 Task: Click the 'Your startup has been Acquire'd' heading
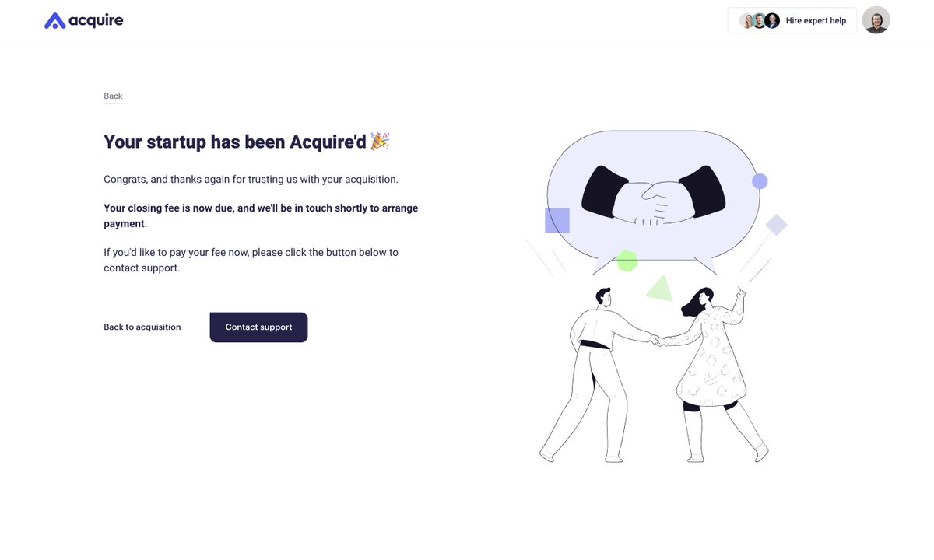[235, 142]
